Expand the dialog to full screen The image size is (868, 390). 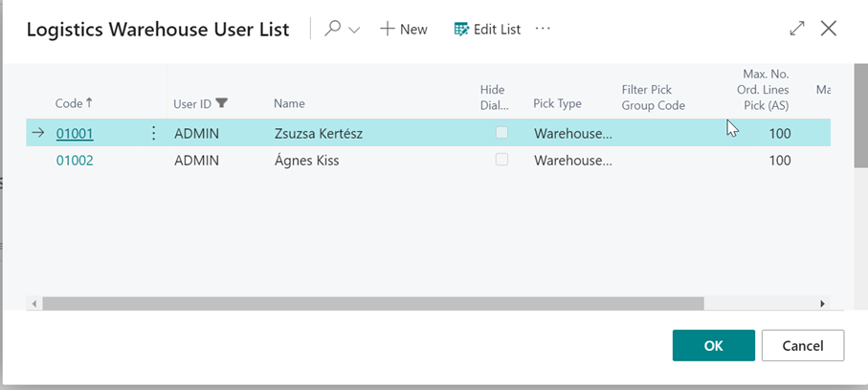coord(797,29)
